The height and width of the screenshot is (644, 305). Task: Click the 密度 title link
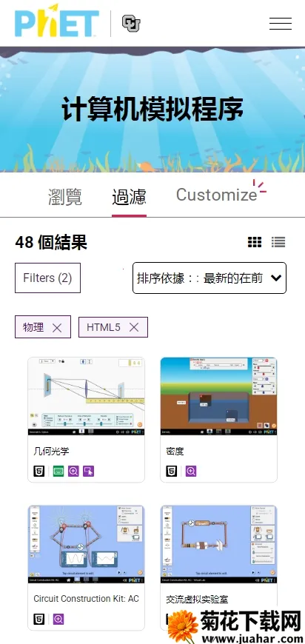pyautogui.click(x=175, y=452)
